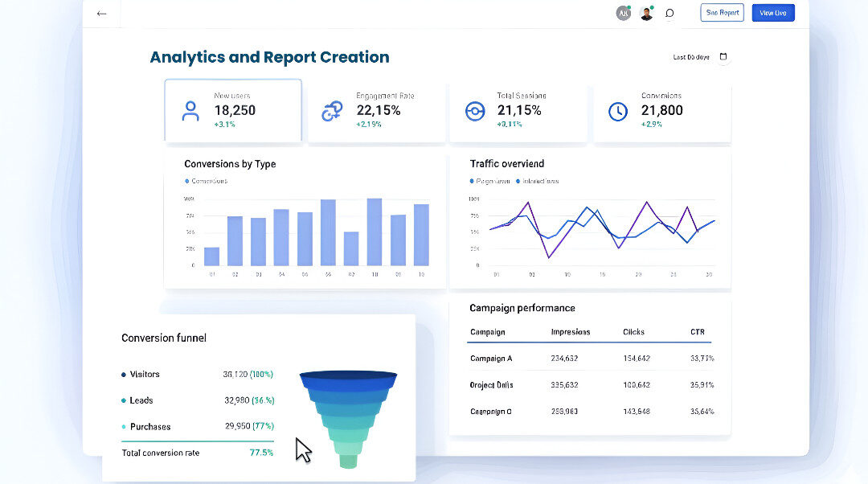
Task: Toggle the Pageviews legend in Traffic chart
Action: point(473,182)
